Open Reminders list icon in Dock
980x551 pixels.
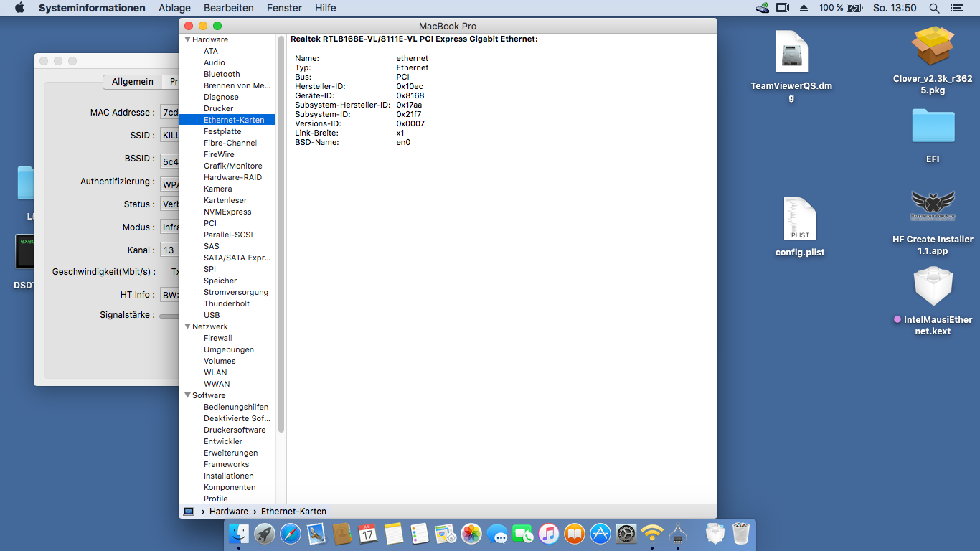click(420, 534)
